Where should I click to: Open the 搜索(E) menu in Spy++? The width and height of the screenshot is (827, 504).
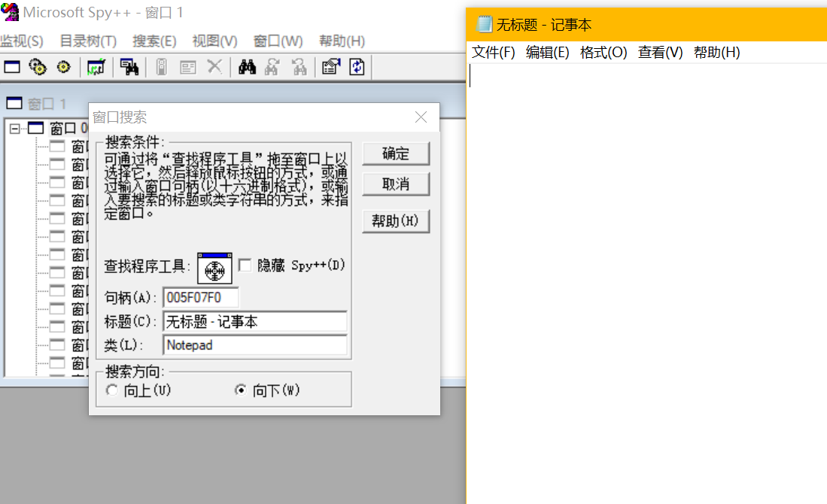154,41
